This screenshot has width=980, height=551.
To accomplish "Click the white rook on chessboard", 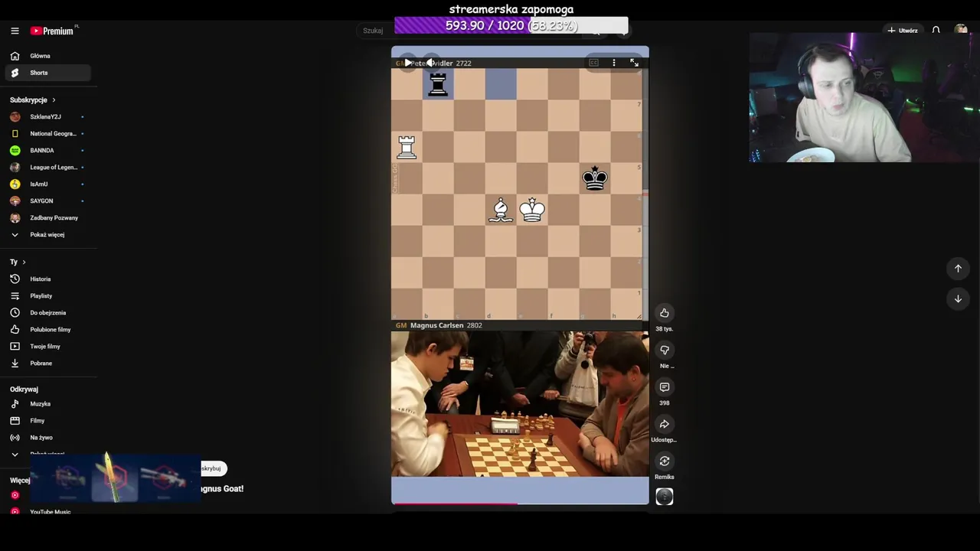I will click(x=407, y=147).
